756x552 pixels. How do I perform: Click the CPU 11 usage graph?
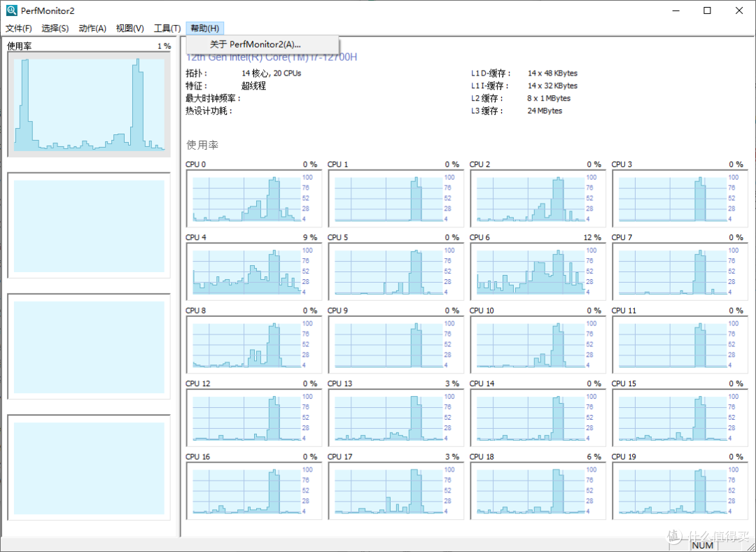click(x=673, y=345)
